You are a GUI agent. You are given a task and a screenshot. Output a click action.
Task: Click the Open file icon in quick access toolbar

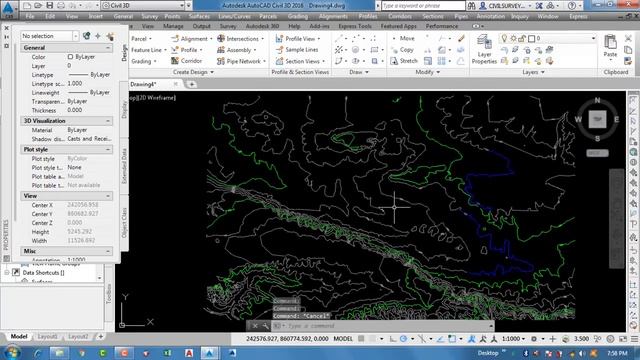pos(38,6)
